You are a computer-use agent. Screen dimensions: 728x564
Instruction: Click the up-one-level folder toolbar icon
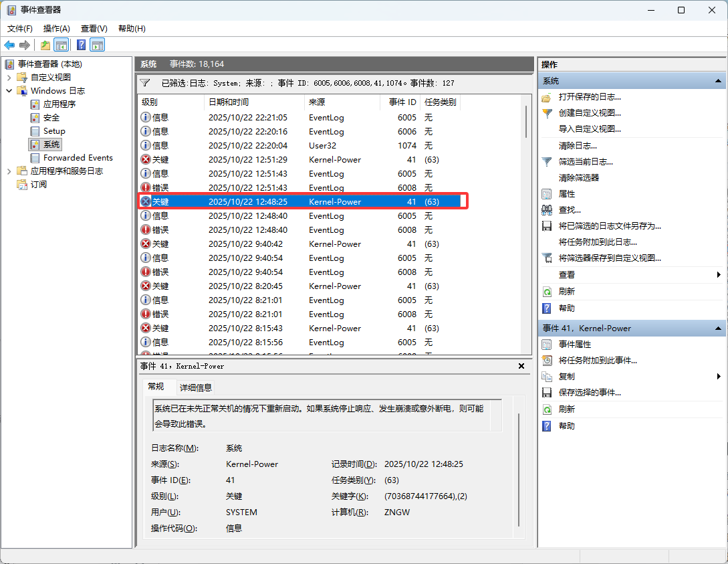pyautogui.click(x=45, y=45)
